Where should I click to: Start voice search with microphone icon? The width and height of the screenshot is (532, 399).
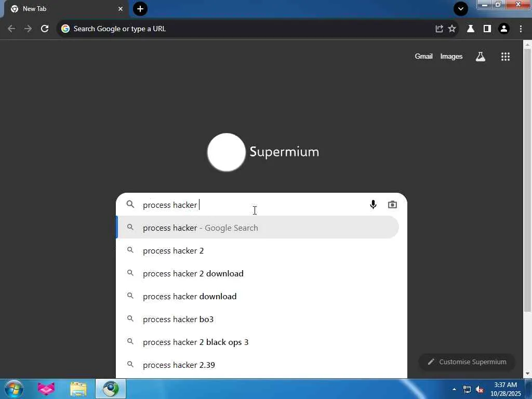tap(373, 205)
